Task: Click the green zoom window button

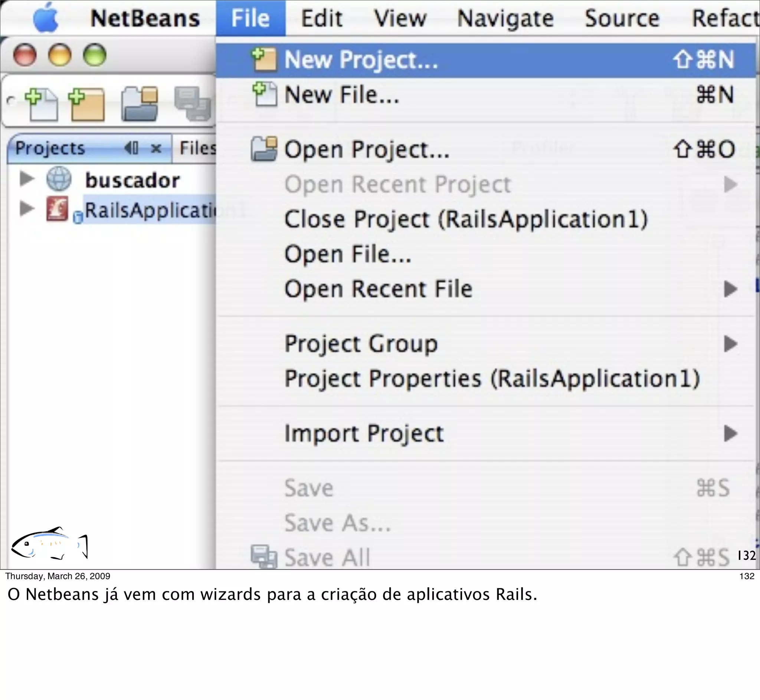Action: point(94,55)
